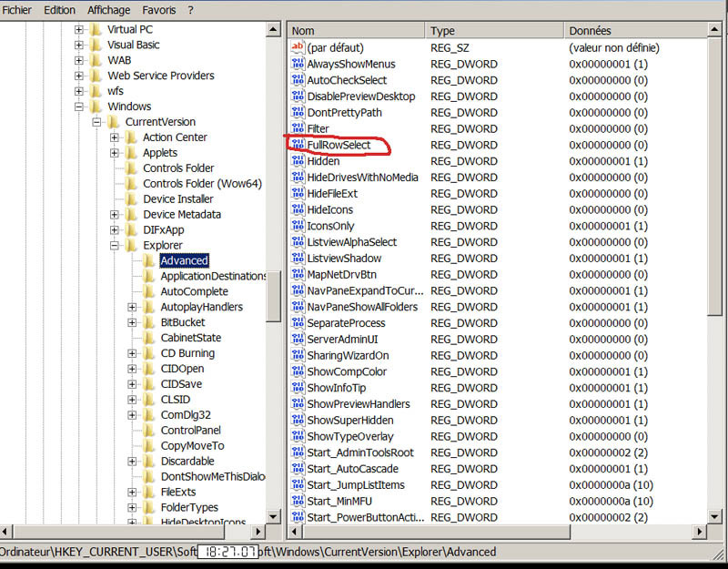Expand the CD Burning key
Image resolution: width=728 pixels, height=569 pixels.
coord(132,353)
